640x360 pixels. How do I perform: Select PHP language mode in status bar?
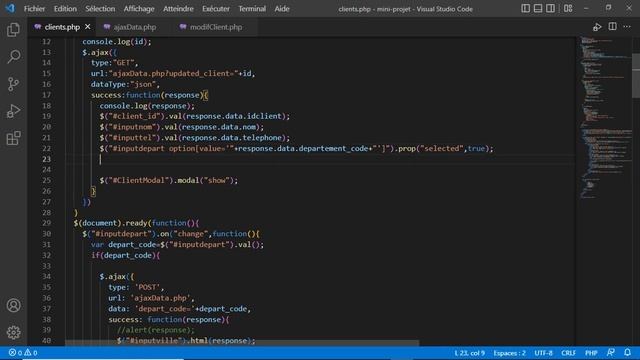[x=591, y=353]
